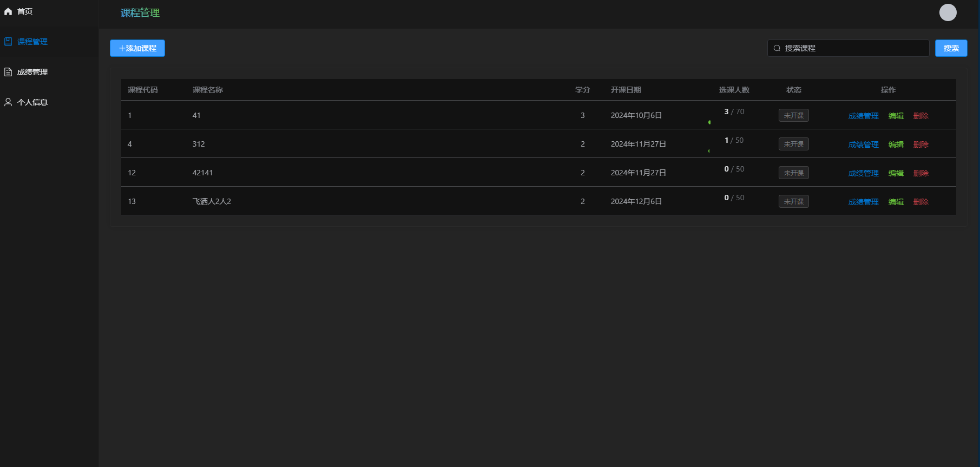Edit the course 飞洒人2人2
980x467 pixels.
coord(896,202)
